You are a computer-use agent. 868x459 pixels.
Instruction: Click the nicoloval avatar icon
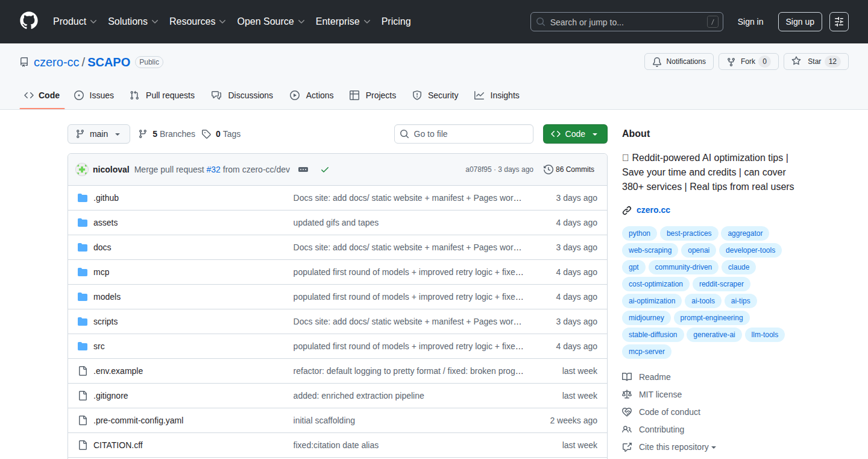[x=82, y=169]
